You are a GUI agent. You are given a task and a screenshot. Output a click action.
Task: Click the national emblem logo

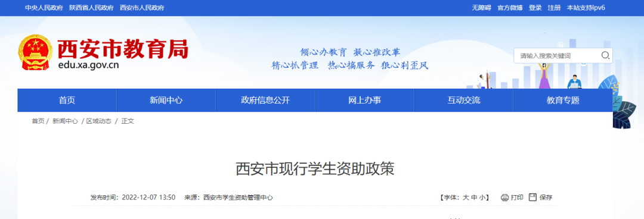click(x=35, y=52)
